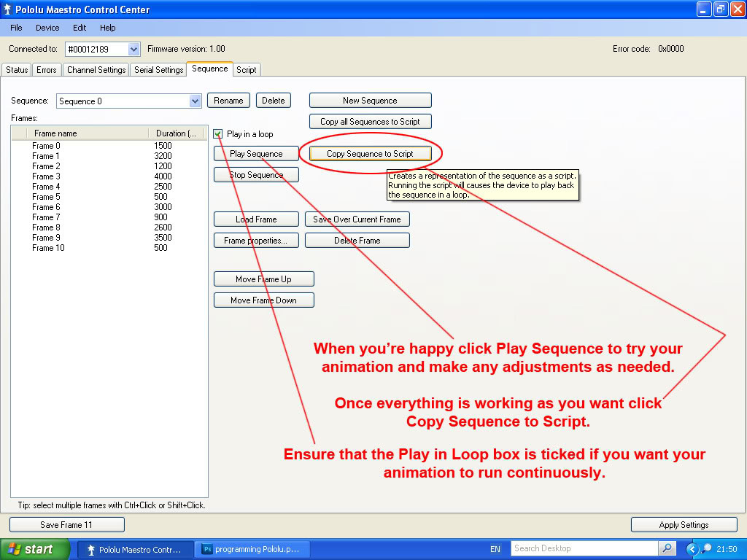Click Pololu Maestro taskbar button
The image size is (747, 560).
[135, 550]
